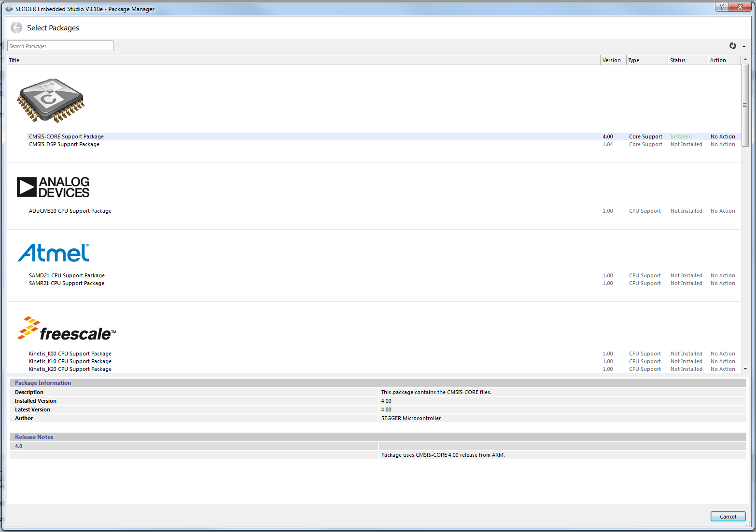Viewport: 756px width, 532px height.
Task: Click the package list scrollbar thumb
Action: point(745,105)
